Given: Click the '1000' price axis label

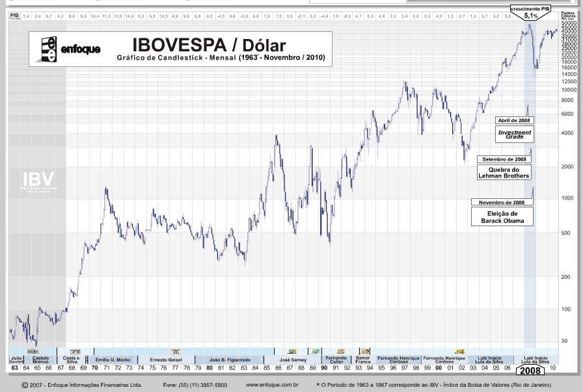Looking at the screenshot, I should pos(567,198).
